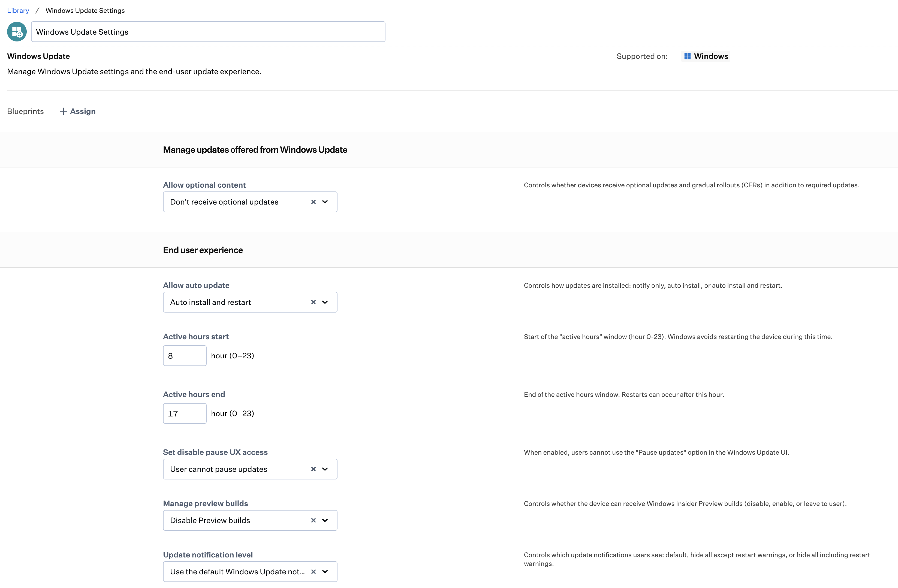Viewport: 898px width, 588px height.
Task: Clear the disable pause UX access value
Action: click(313, 469)
